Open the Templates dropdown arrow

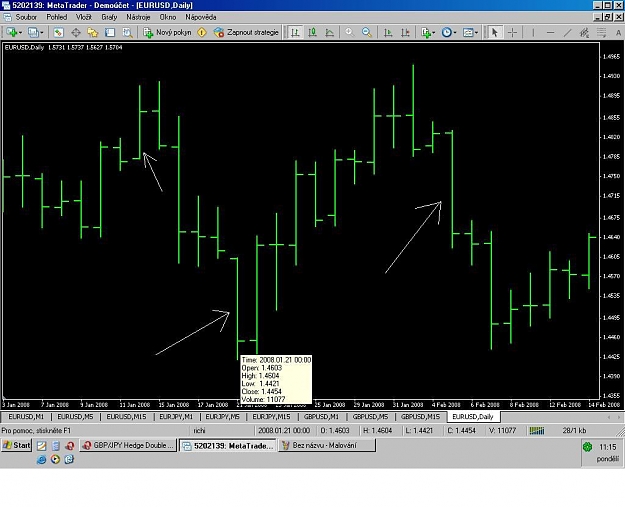[x=476, y=33]
